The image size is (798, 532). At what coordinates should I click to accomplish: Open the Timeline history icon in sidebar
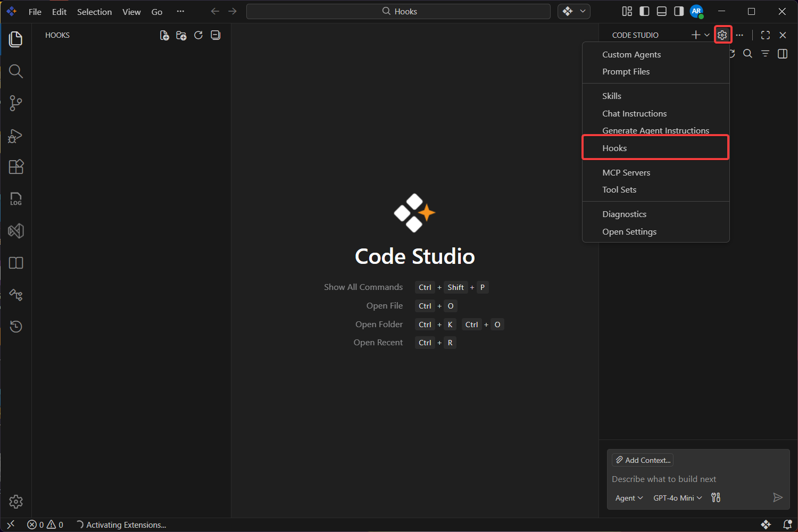16,326
